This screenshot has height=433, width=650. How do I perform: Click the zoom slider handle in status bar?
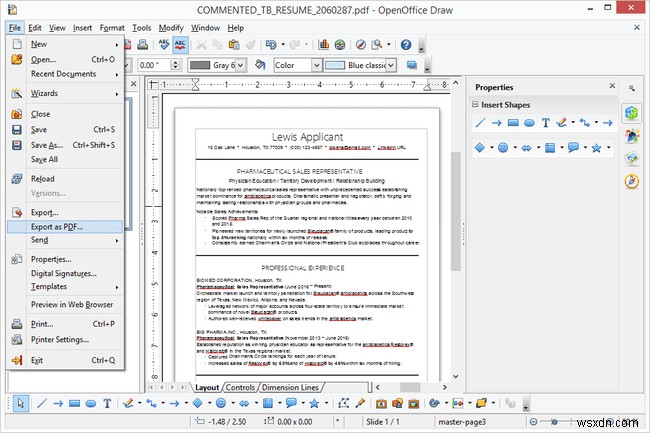[554, 422]
